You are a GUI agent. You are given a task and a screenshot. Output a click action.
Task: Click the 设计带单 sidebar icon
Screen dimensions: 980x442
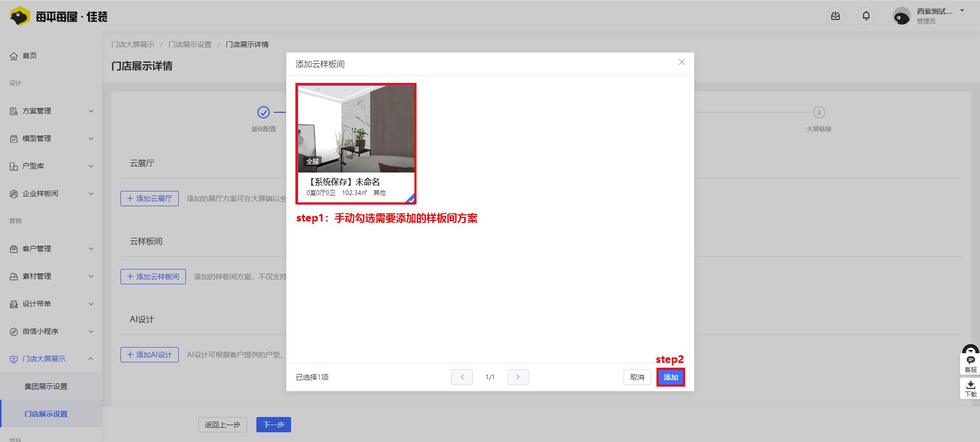[x=14, y=304]
